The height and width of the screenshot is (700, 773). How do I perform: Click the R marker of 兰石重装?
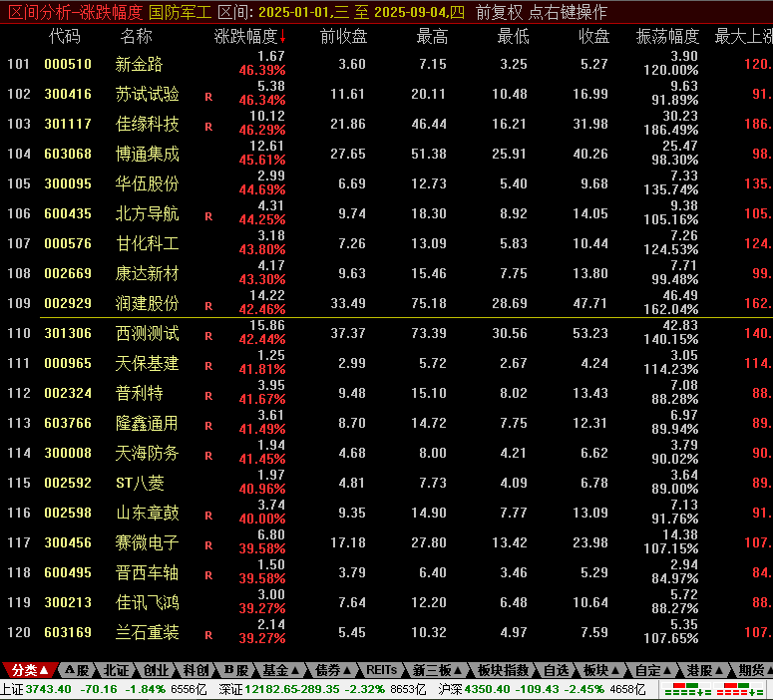click(x=208, y=635)
